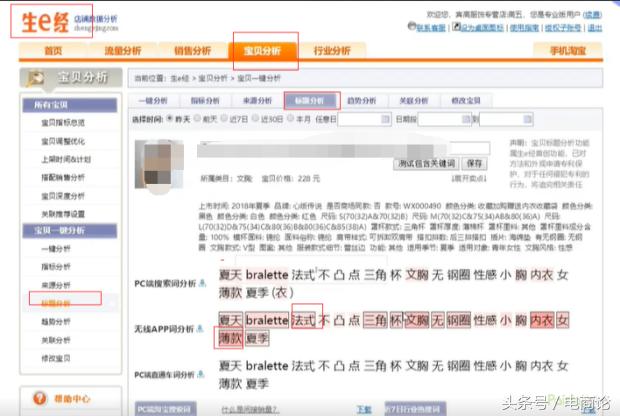Click the 设为桌面图标 link

[x=482, y=28]
